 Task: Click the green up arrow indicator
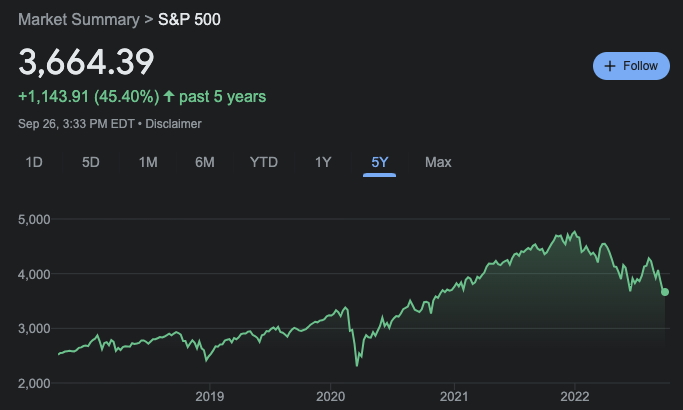click(x=169, y=97)
